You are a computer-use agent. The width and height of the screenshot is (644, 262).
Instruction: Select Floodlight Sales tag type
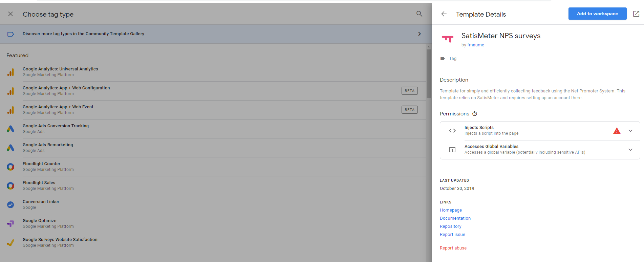pyautogui.click(x=213, y=186)
